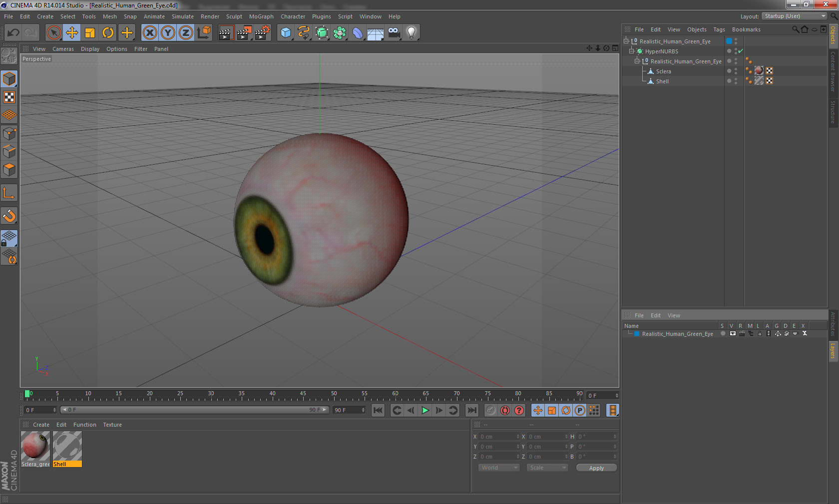Switch to Model mode
Viewport: 839px width, 504px height.
[9, 79]
